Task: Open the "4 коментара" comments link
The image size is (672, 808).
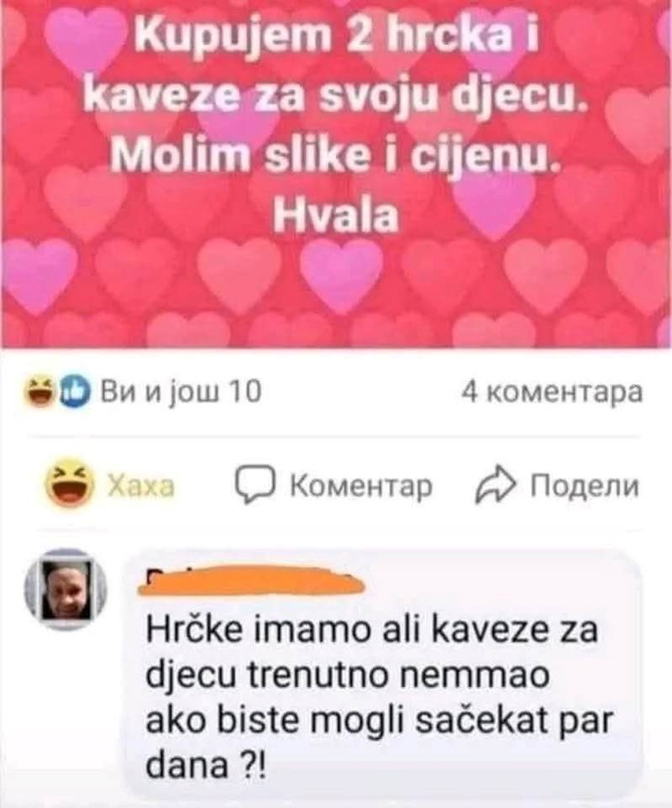Action: 552,392
